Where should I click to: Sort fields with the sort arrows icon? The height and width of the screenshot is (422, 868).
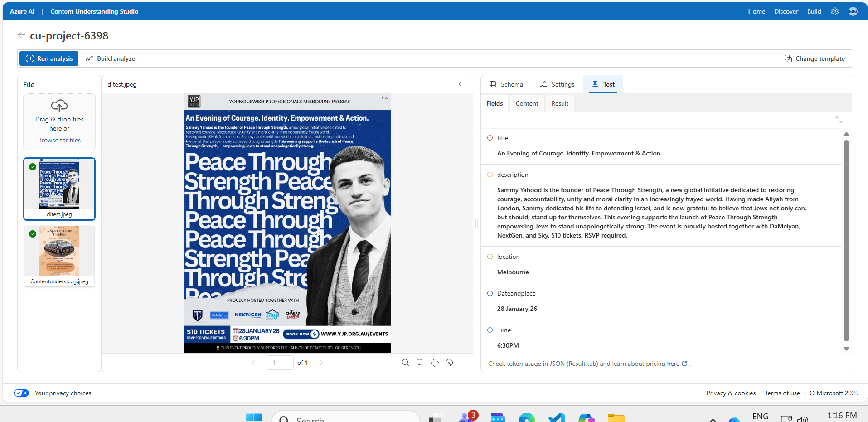(839, 120)
